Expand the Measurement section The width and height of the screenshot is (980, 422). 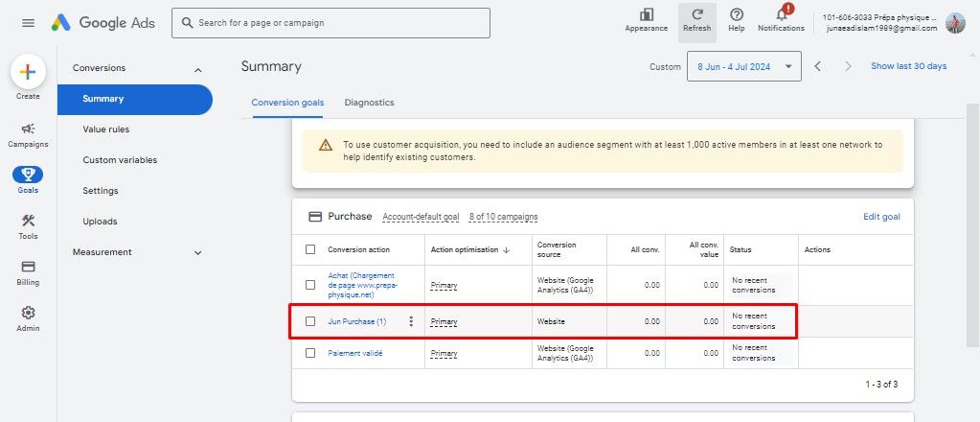(x=198, y=253)
